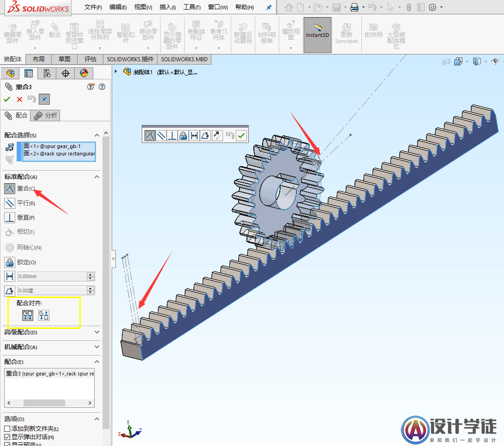
Task: Choose distance mate in floating toolbar
Action: pos(194,136)
